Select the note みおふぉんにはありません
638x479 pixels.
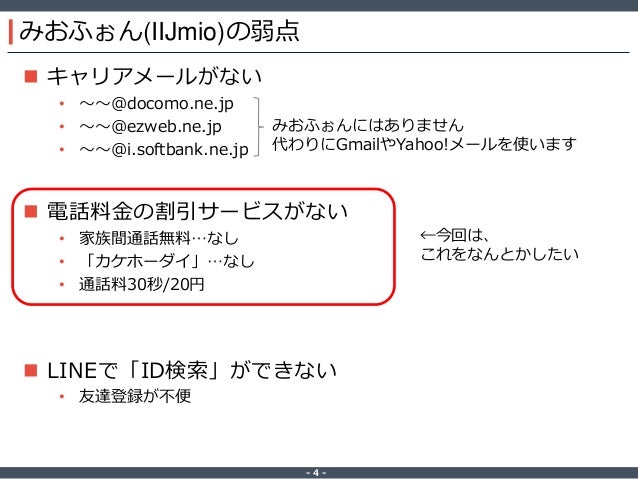[x=368, y=125]
